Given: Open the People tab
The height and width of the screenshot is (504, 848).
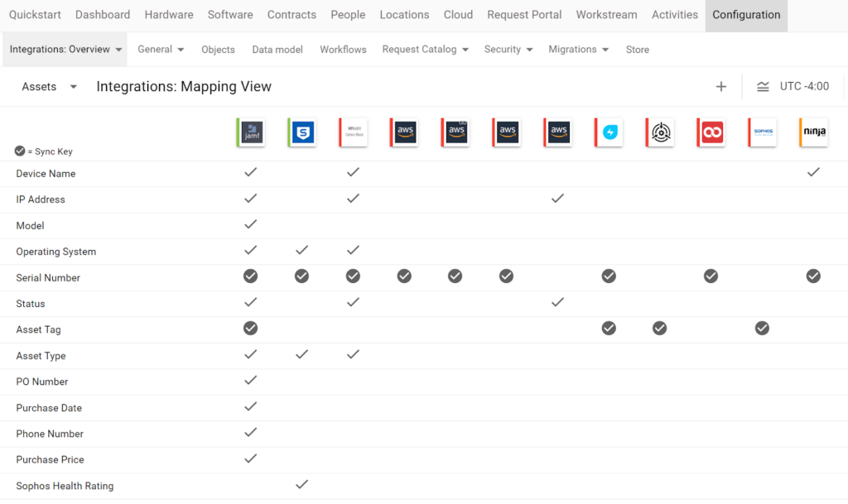Looking at the screenshot, I should tap(348, 15).
